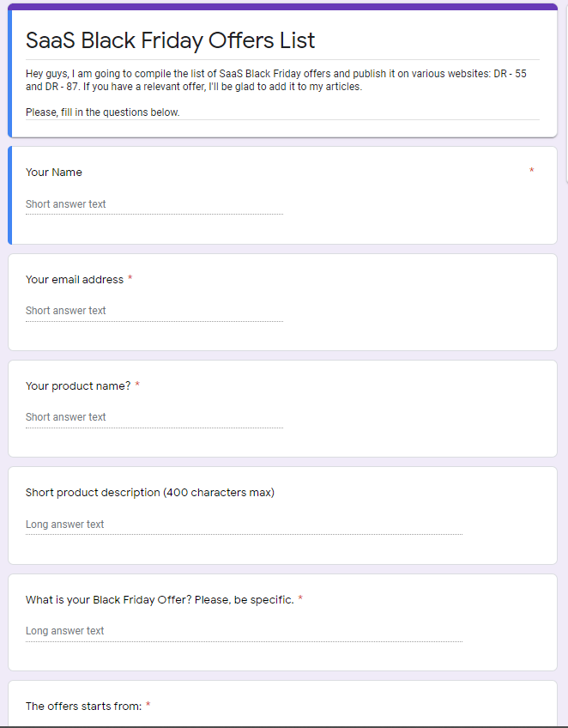The width and height of the screenshot is (568, 728).
Task: Click the red asterisk beside "The offers starts from:"
Action: 148,706
